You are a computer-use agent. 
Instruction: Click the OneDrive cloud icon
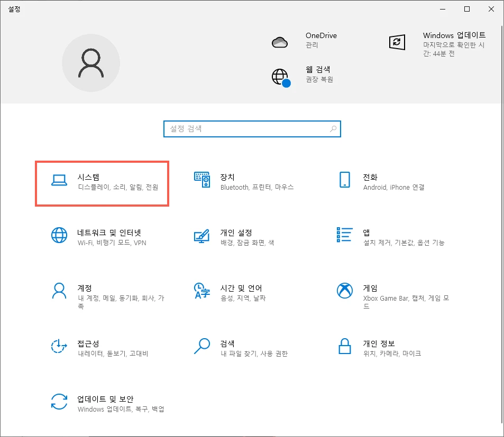(x=280, y=42)
